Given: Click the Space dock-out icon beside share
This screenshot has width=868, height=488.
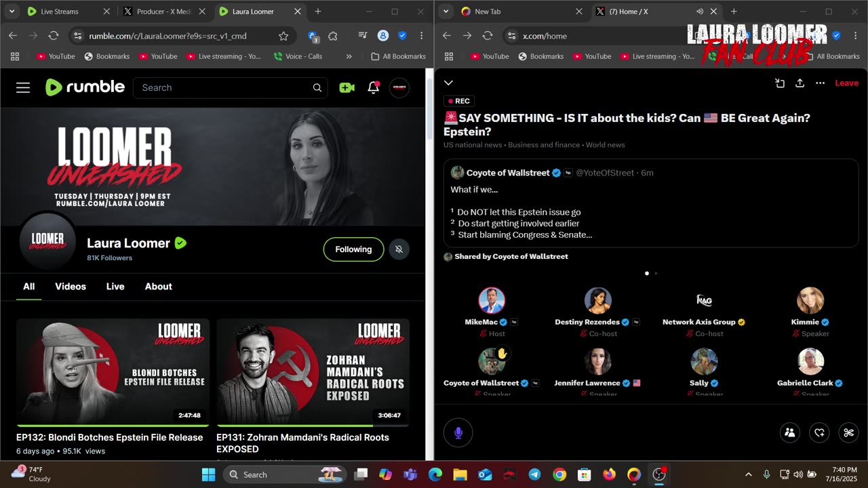Looking at the screenshot, I should click(780, 83).
